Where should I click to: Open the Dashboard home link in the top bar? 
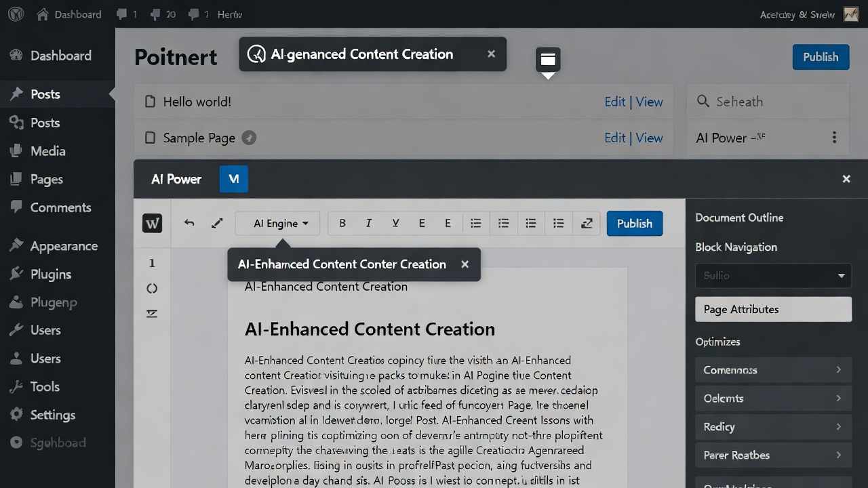point(68,14)
